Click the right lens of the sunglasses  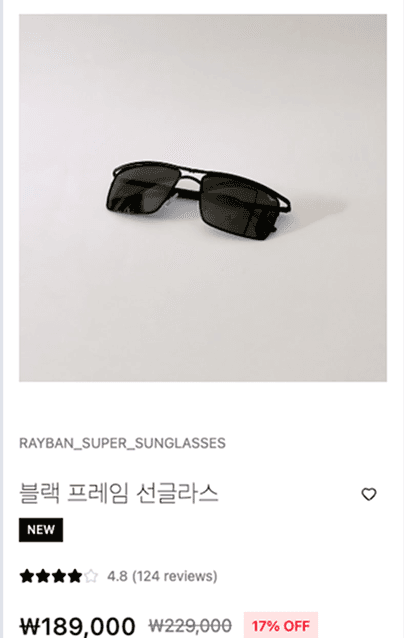pyautogui.click(x=240, y=208)
